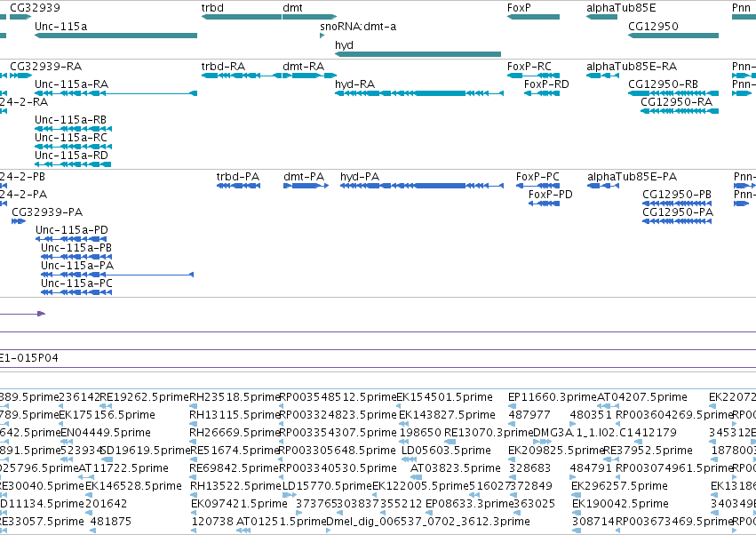Click EST EK296257.5prime
The height and width of the screenshot is (535, 756).
coord(619,486)
